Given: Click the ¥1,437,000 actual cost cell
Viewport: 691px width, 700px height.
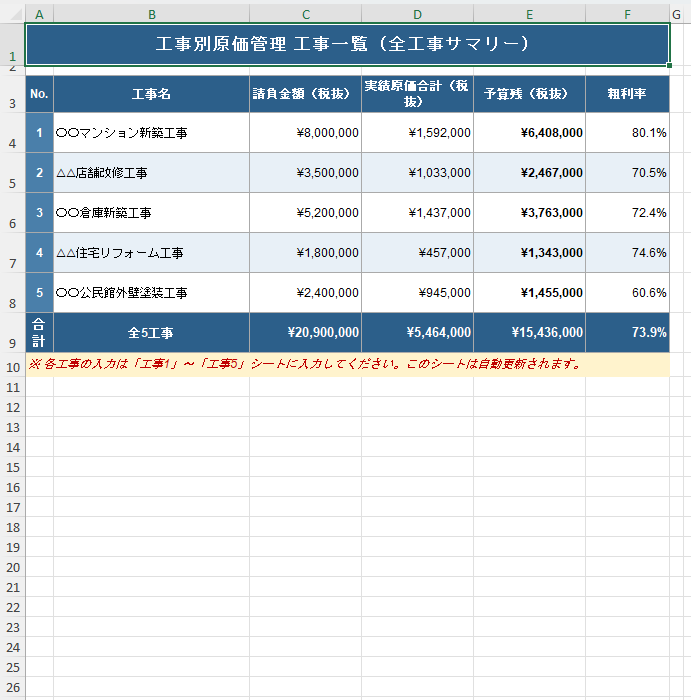Looking at the screenshot, I should click(x=417, y=213).
